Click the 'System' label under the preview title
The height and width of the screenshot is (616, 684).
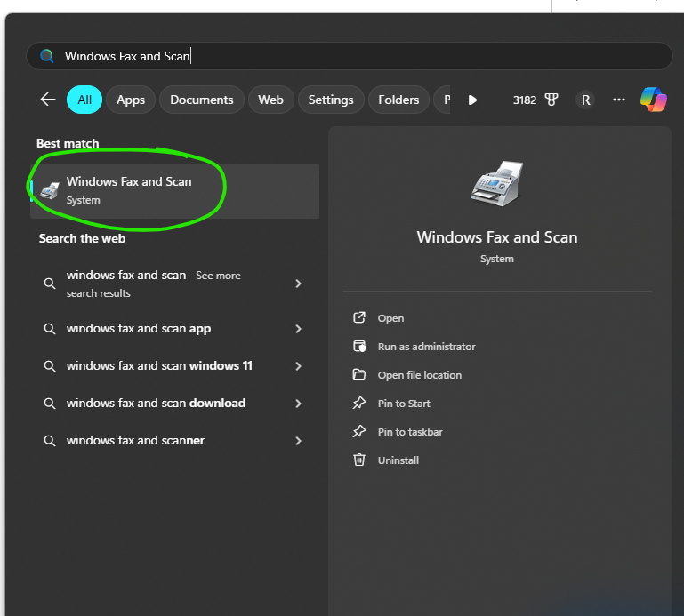pyautogui.click(x=497, y=259)
